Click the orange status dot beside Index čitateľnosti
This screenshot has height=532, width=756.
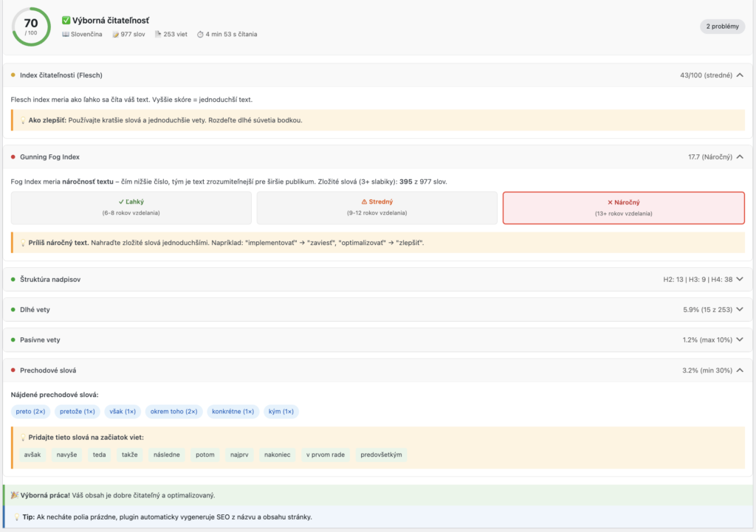pyautogui.click(x=12, y=75)
